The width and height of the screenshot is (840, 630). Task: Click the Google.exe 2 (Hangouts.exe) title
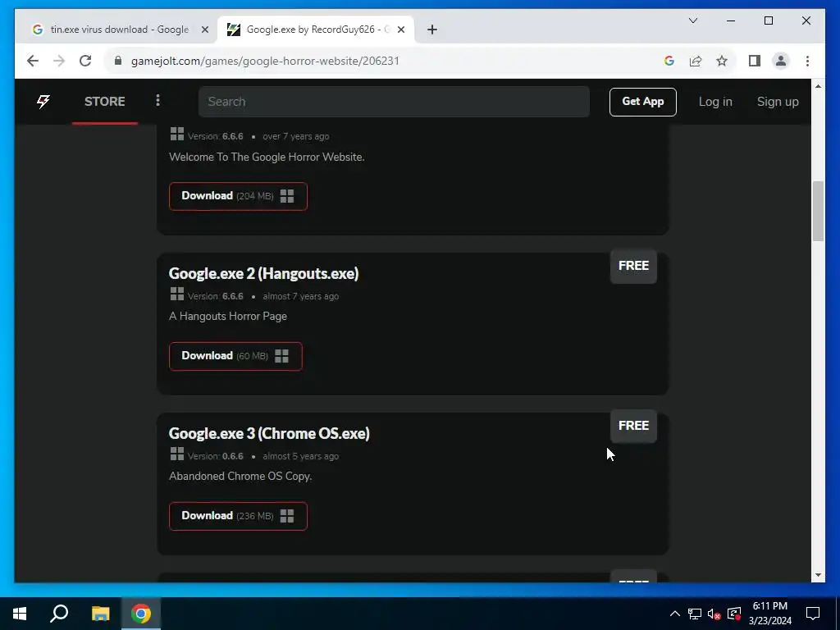pyautogui.click(x=263, y=274)
